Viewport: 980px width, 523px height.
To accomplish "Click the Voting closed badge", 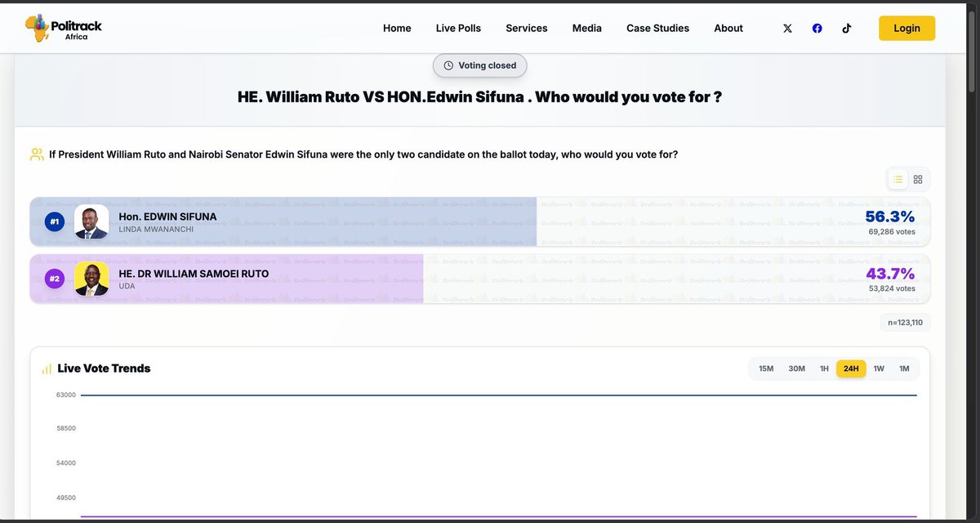I will point(480,65).
